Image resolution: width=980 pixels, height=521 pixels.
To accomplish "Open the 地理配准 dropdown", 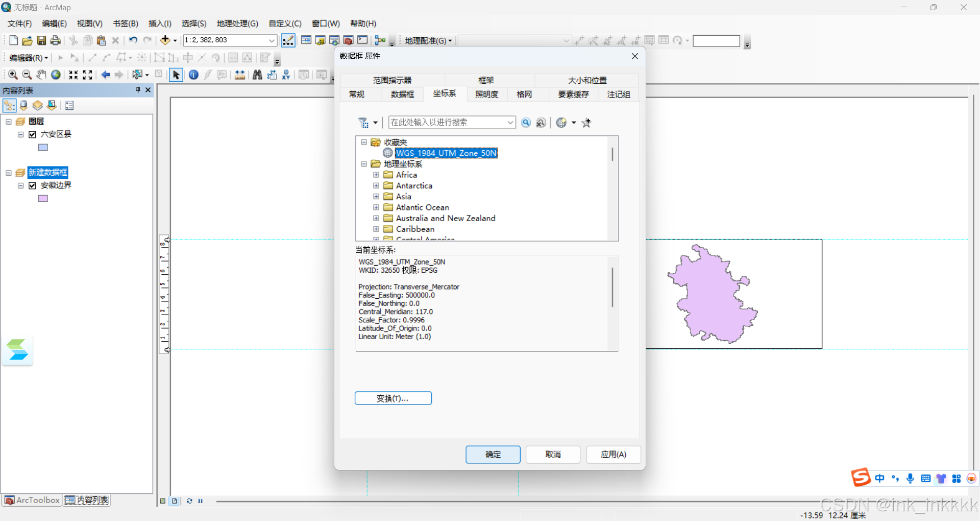I will (x=428, y=40).
